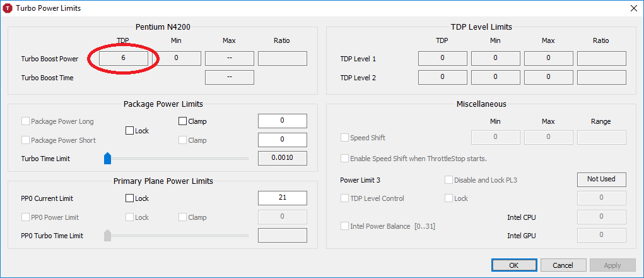The image size is (644, 278).
Task: Click the Power Limit 3 Not Used field
Action: click(x=601, y=179)
